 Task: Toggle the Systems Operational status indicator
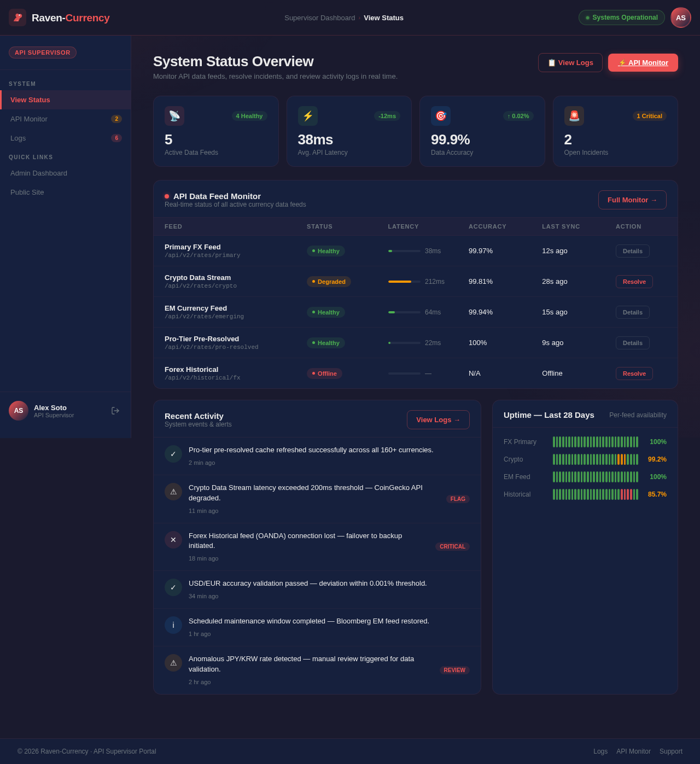(x=621, y=17)
